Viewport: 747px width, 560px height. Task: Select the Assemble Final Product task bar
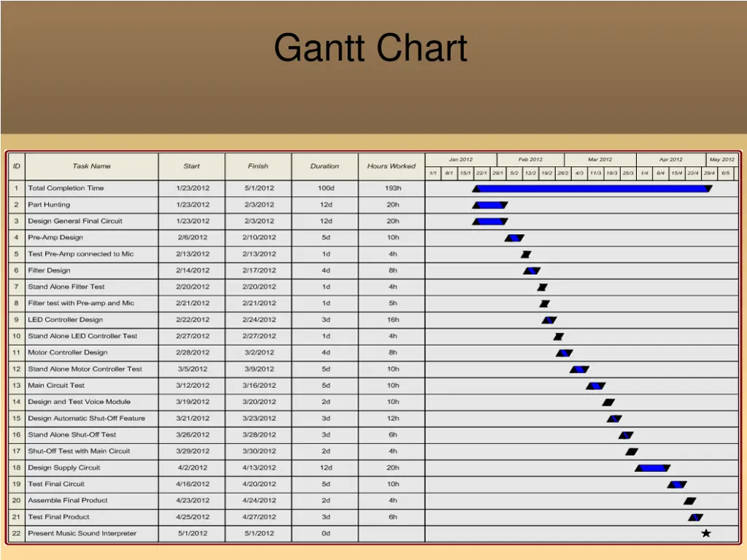click(690, 501)
